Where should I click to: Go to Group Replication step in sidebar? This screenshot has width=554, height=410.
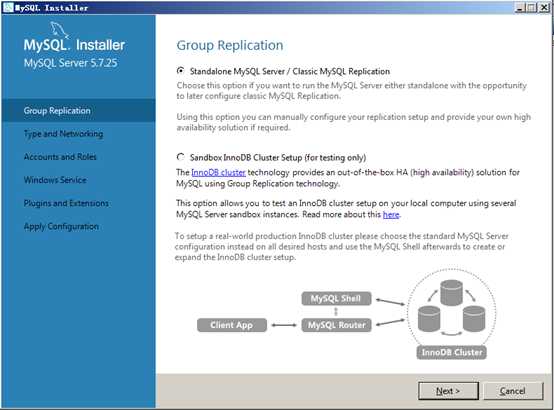78,111
